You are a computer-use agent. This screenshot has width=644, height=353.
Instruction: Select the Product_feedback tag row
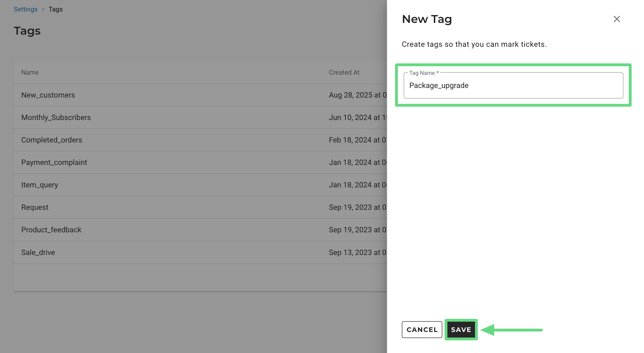click(x=51, y=230)
